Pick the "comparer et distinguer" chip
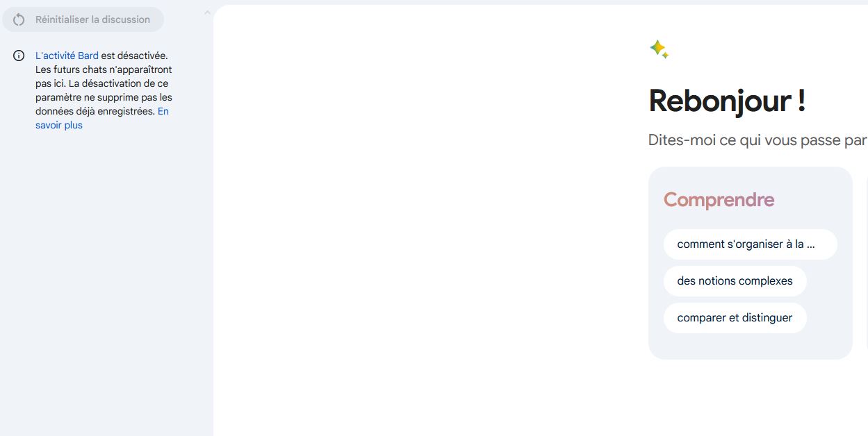Viewport: 868px width, 436px height. click(x=735, y=318)
